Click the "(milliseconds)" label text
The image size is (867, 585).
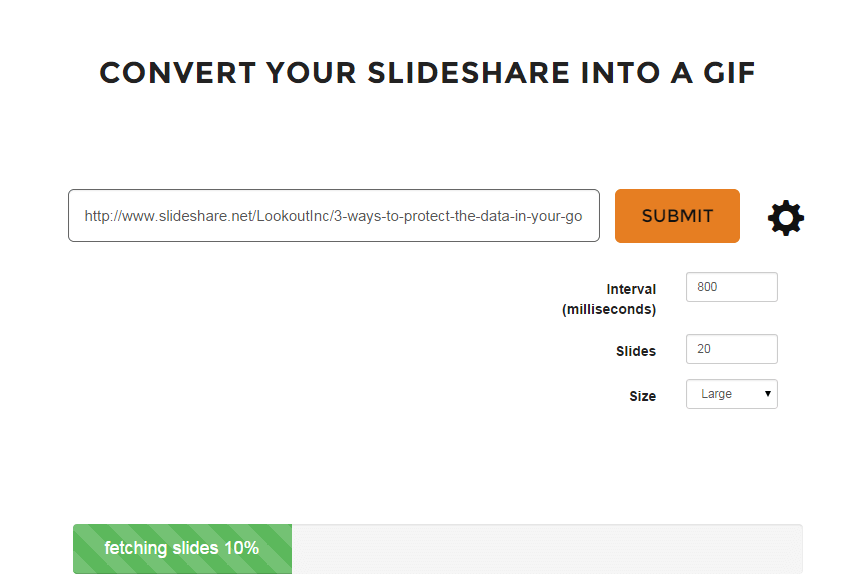(609, 309)
